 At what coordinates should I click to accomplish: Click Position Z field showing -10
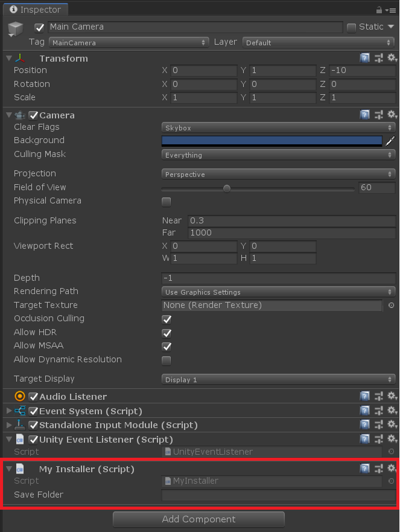362,70
